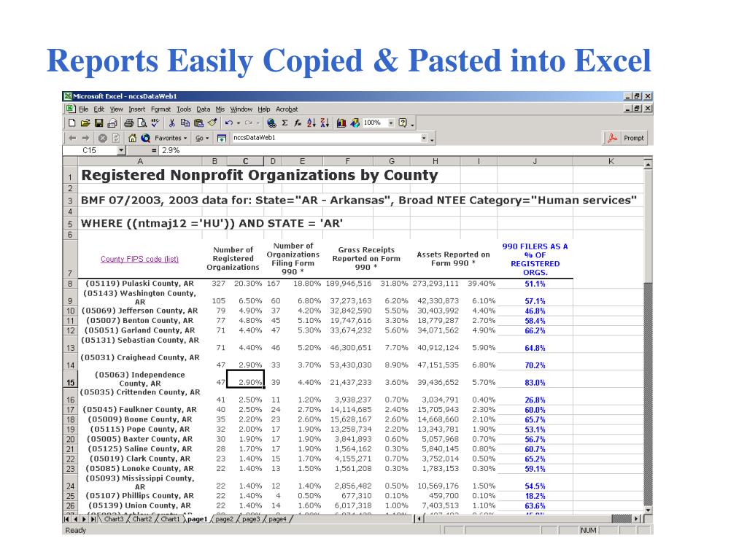Click the horizontal scrollbar right arrow

(x=638, y=518)
